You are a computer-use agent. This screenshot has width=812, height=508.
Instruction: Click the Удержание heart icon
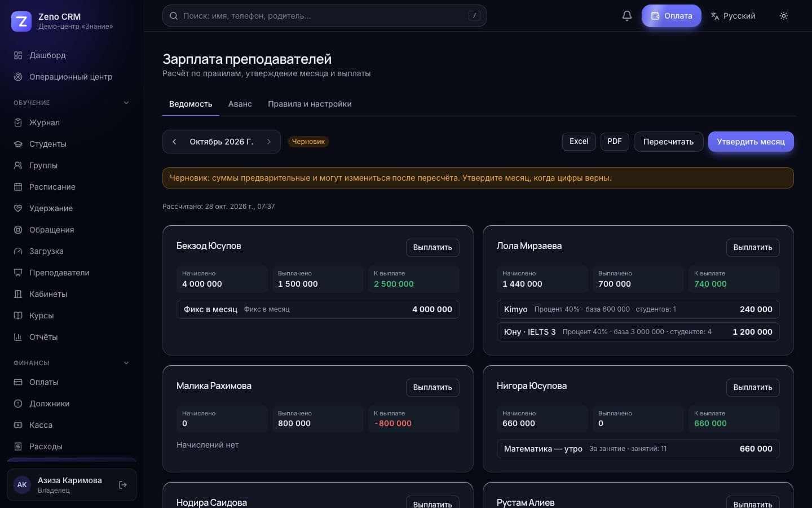click(18, 208)
